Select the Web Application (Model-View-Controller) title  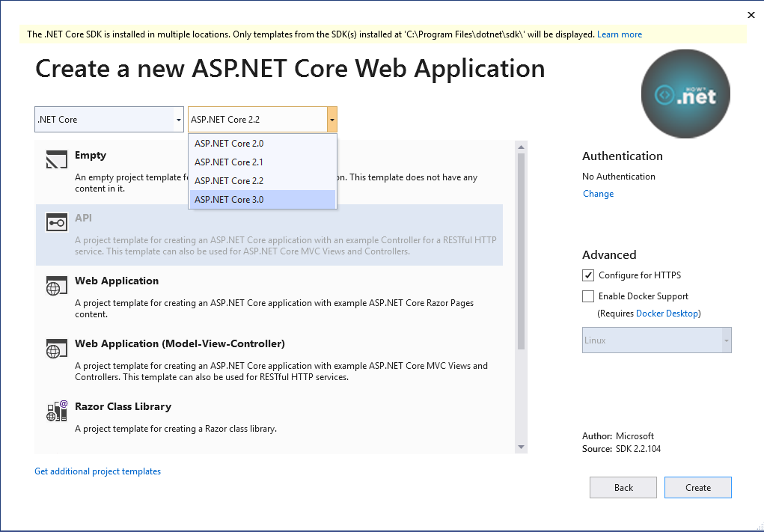(x=180, y=344)
